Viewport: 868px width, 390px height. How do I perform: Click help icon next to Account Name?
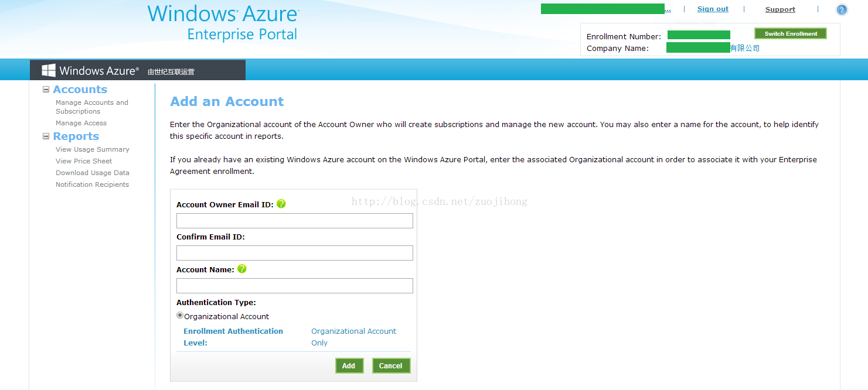pos(242,269)
